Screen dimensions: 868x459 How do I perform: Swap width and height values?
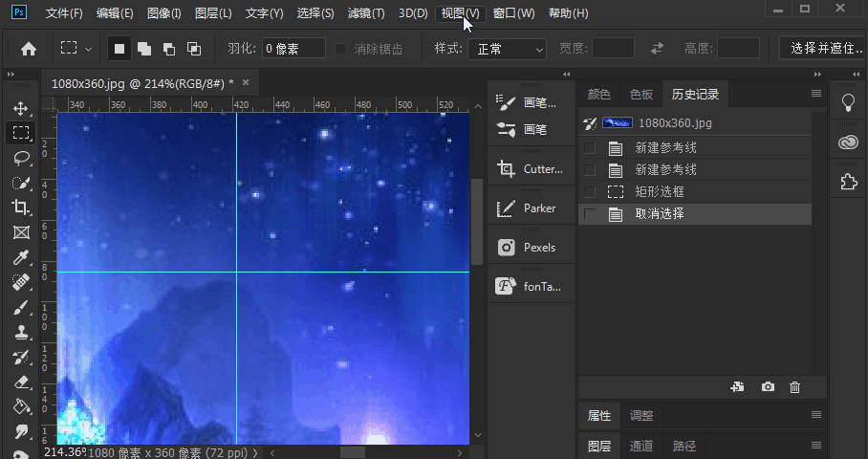coord(657,49)
